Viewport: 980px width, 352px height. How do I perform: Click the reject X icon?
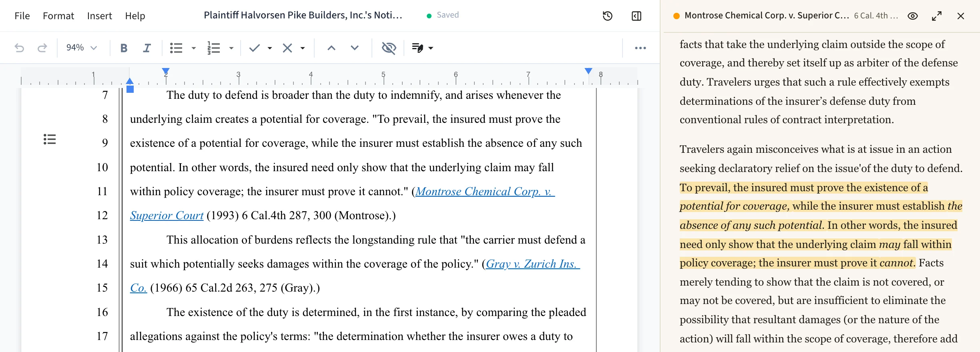[x=287, y=48]
